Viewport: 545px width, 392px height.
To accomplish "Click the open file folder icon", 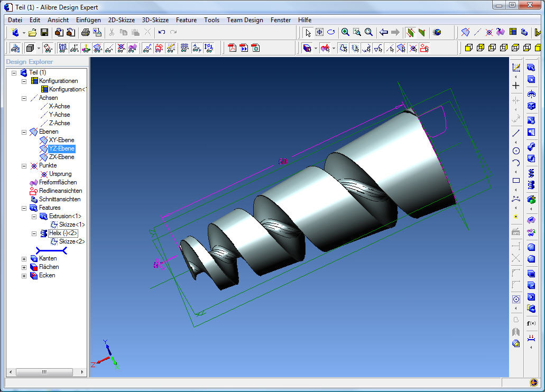I will pos(32,32).
